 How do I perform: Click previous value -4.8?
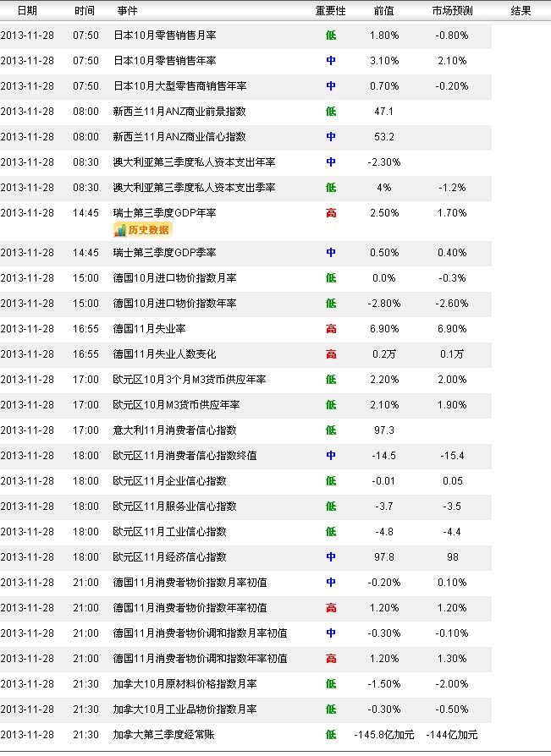(x=384, y=532)
